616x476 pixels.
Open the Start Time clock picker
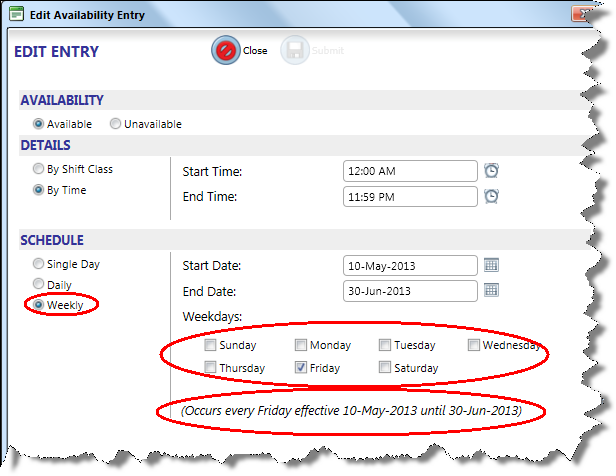(491, 171)
